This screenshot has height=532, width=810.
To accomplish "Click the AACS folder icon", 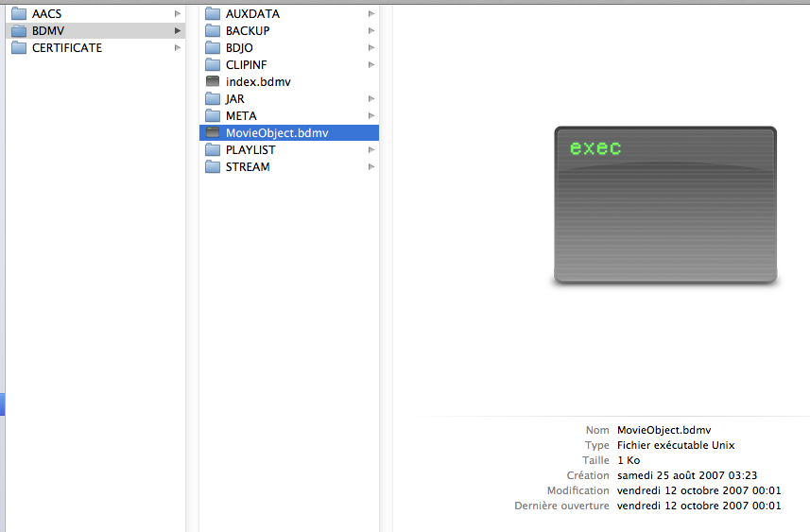I will click(19, 14).
